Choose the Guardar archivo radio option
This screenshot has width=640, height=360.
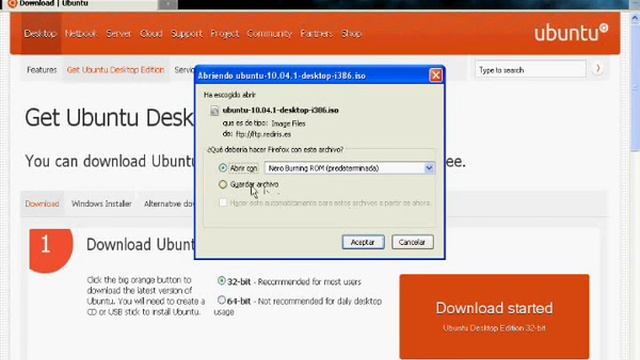tap(222, 184)
